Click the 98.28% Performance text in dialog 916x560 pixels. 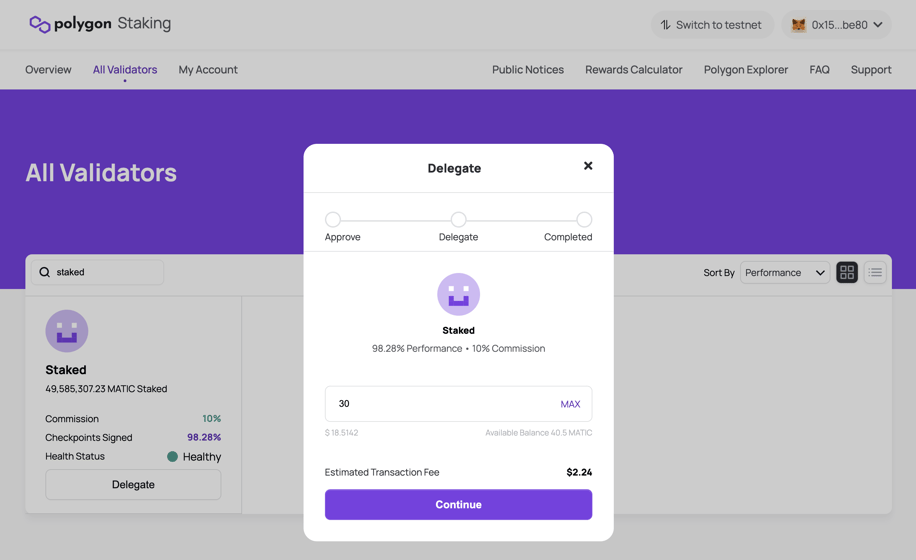[417, 349]
